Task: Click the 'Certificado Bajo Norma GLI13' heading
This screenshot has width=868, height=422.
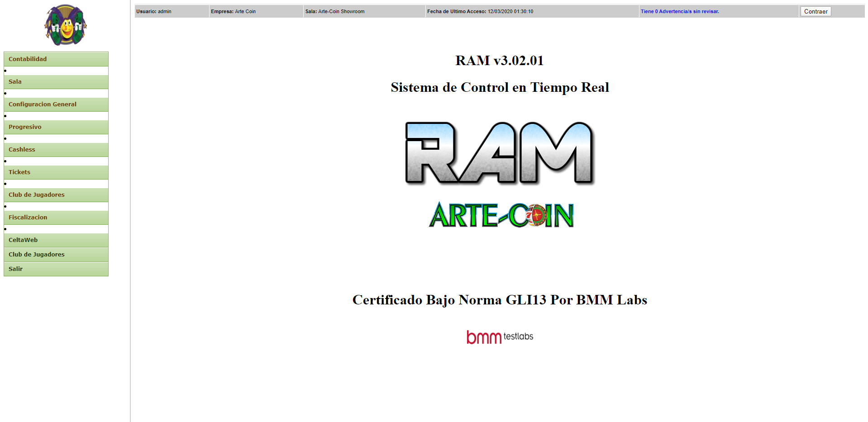Action: [x=500, y=300]
